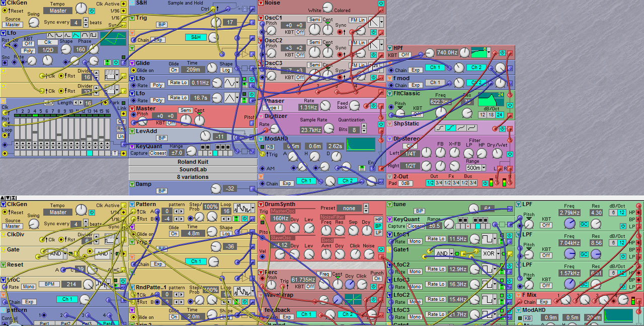Select 24 dB/Oct in FltClassic
Screen dimensions: 644x326
coord(500,115)
